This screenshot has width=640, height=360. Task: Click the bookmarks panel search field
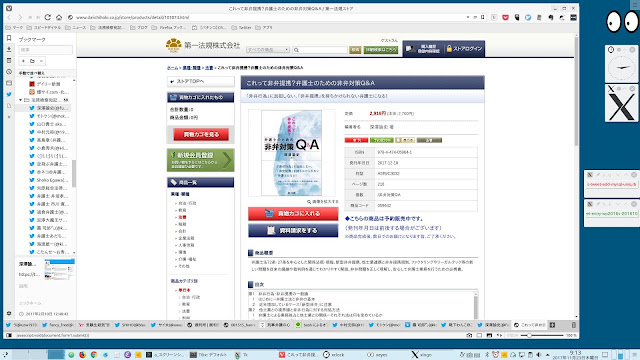click(x=45, y=49)
